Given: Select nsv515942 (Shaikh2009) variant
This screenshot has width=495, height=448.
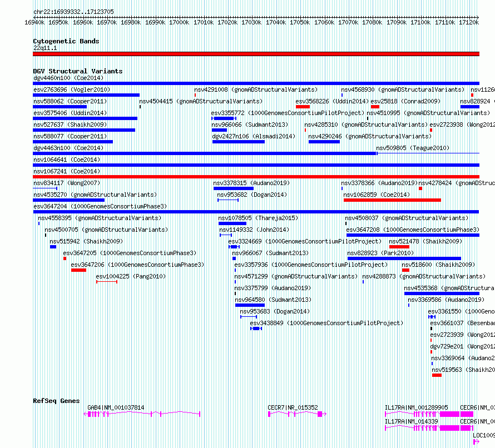Looking at the screenshot, I should [x=86, y=241].
